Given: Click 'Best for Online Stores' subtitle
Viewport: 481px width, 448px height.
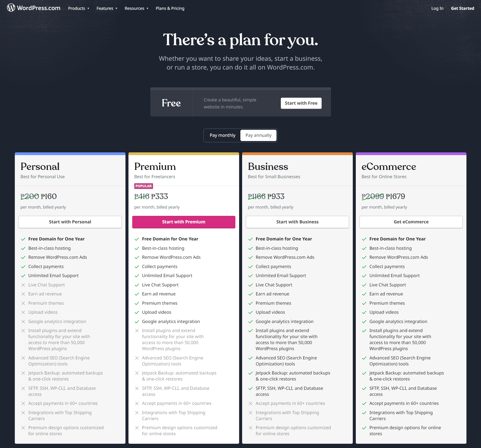Looking at the screenshot, I should [384, 177].
